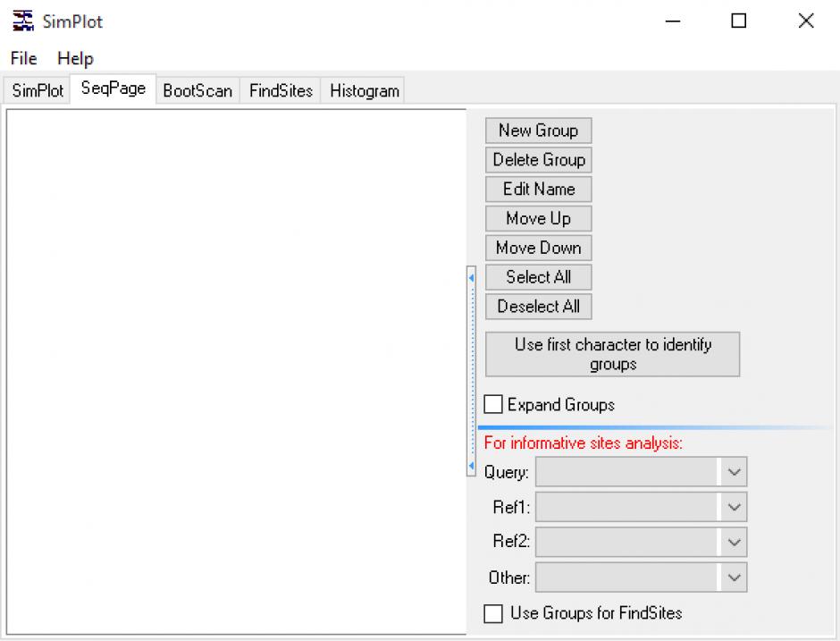Image resolution: width=840 pixels, height=641 pixels.
Task: Toggle Use Groups for FindSites checkbox
Action: point(493,613)
